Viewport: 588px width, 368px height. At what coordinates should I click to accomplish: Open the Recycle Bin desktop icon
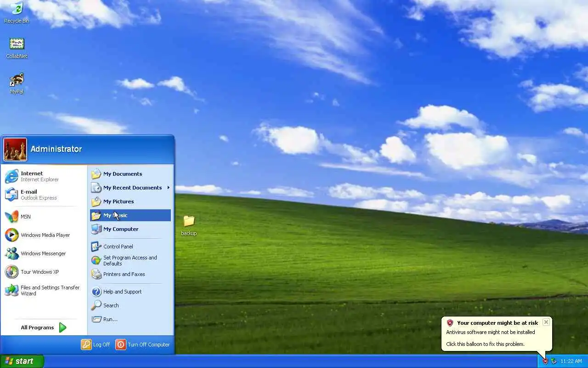tap(17, 12)
